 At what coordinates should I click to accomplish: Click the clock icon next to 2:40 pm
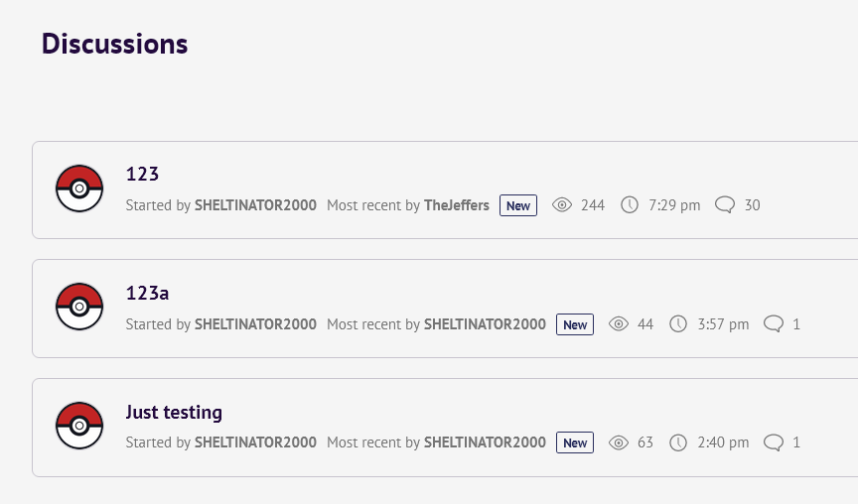pyautogui.click(x=678, y=442)
